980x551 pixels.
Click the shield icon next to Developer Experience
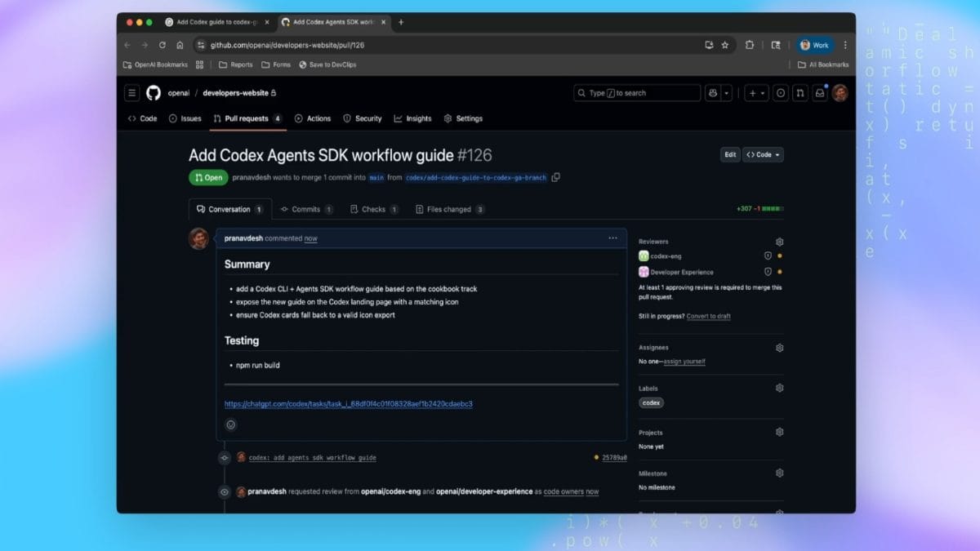coord(768,272)
